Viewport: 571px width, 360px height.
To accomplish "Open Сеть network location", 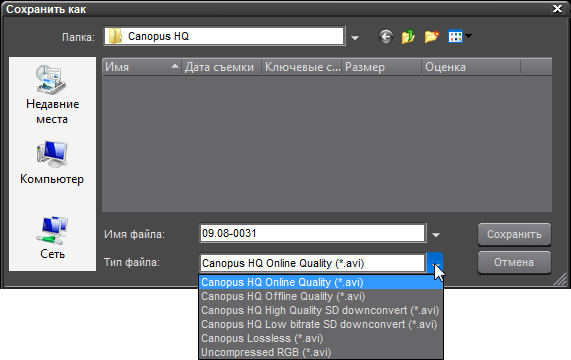I will (52, 237).
